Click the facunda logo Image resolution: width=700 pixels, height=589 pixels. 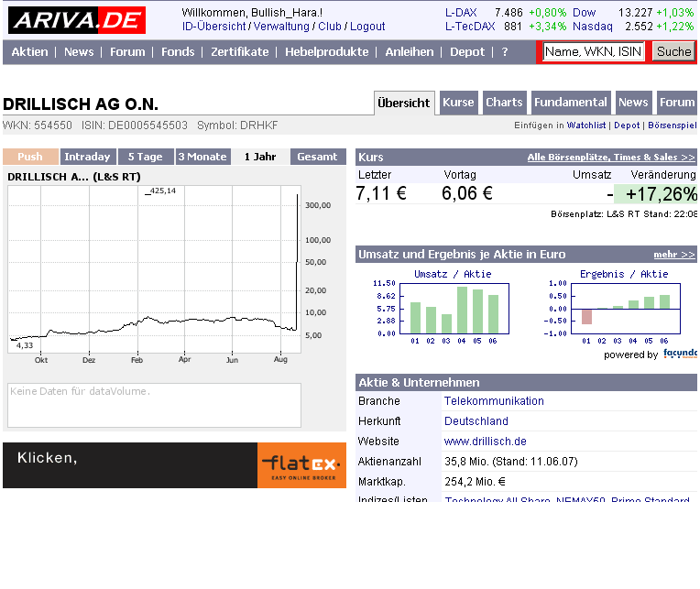pyautogui.click(x=680, y=354)
